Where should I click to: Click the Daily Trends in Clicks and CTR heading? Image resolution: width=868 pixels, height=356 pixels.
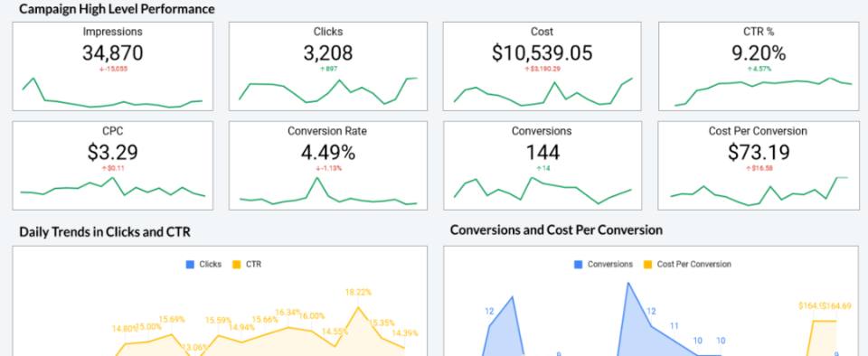click(x=105, y=232)
